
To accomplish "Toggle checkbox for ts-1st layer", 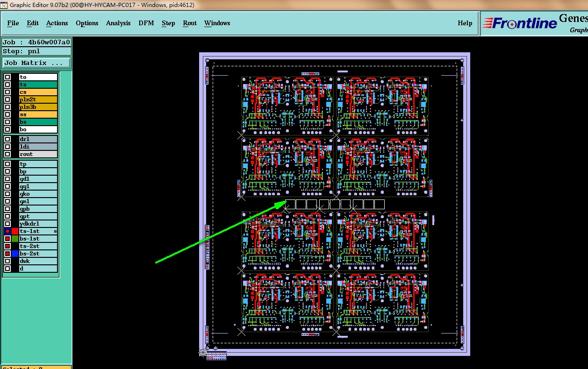I will pyautogui.click(x=7, y=231).
